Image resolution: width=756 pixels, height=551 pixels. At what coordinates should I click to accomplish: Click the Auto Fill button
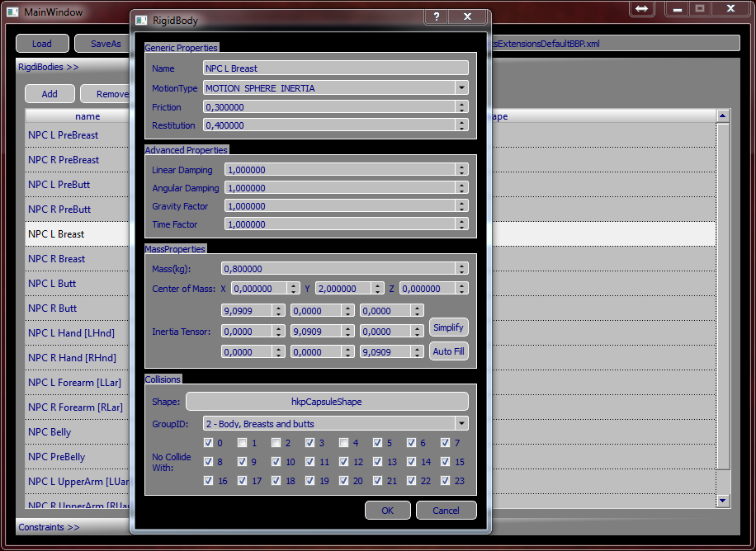(448, 351)
